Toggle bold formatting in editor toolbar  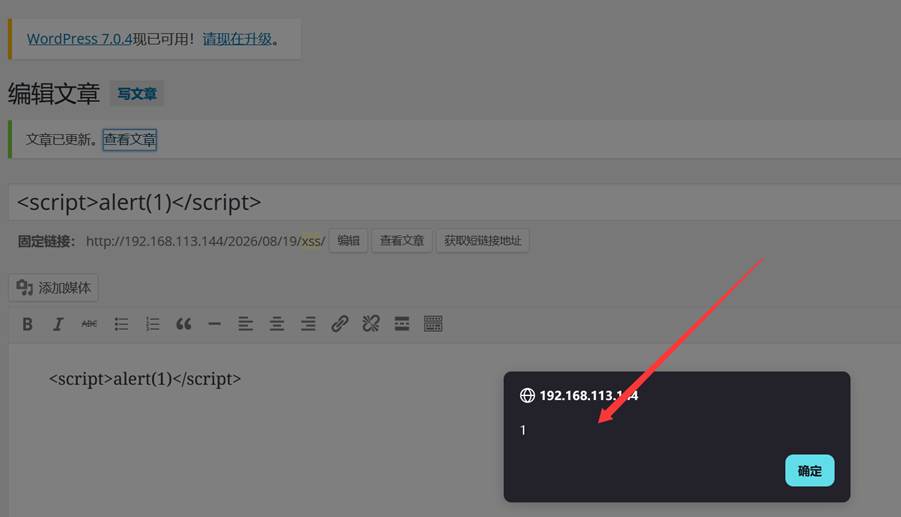pyautogui.click(x=27, y=324)
